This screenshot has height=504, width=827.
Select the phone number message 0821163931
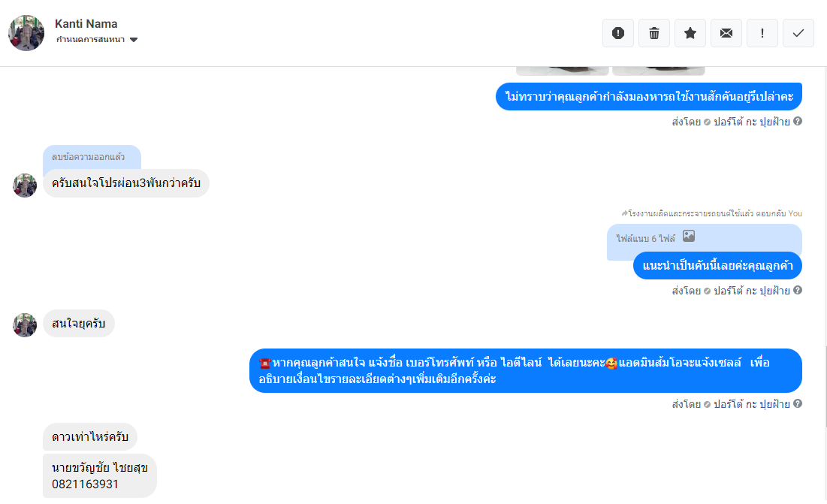[x=100, y=475]
